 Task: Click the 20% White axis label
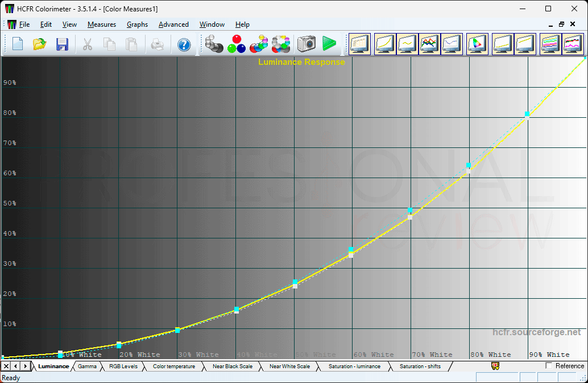pos(140,355)
